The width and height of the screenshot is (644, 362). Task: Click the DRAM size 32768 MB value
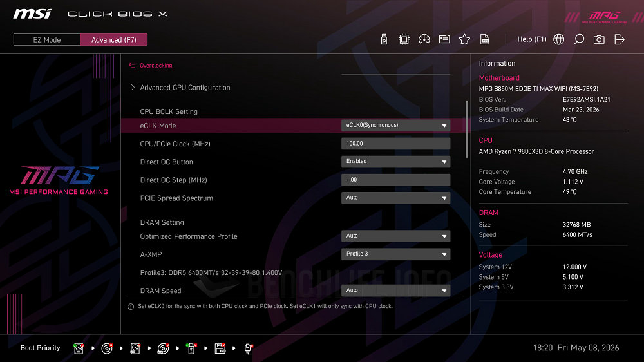click(x=576, y=225)
